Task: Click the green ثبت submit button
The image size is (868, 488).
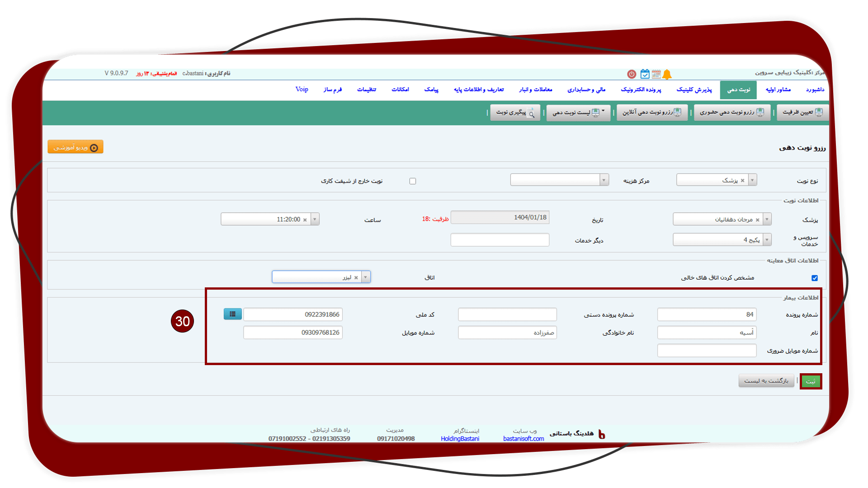Action: coord(811,381)
